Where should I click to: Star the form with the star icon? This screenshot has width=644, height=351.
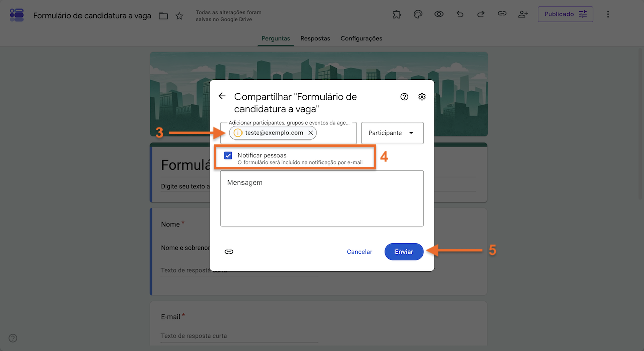click(179, 16)
